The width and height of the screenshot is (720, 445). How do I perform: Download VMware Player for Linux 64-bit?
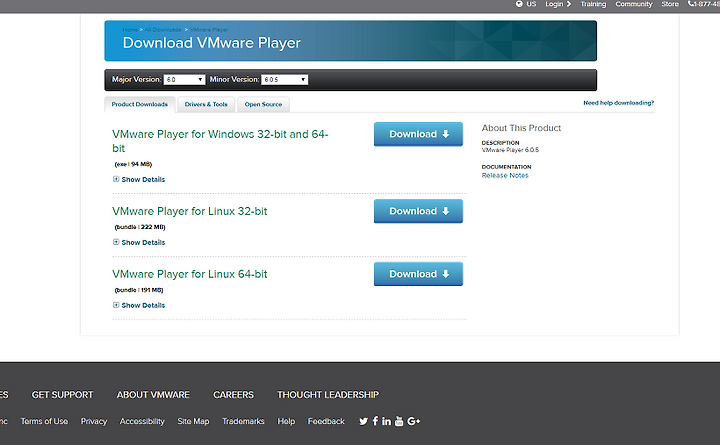[x=418, y=274]
